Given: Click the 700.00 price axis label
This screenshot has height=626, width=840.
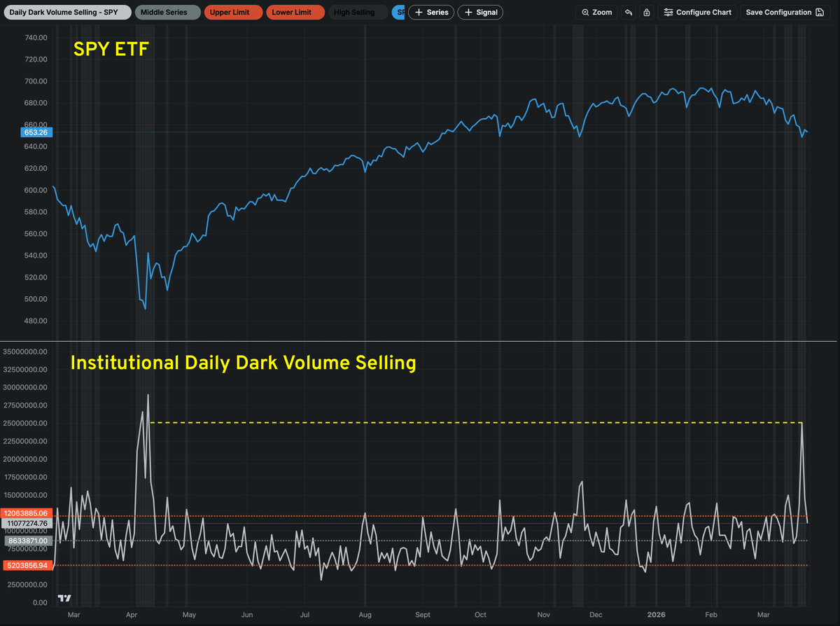Looking at the screenshot, I should click(x=35, y=81).
